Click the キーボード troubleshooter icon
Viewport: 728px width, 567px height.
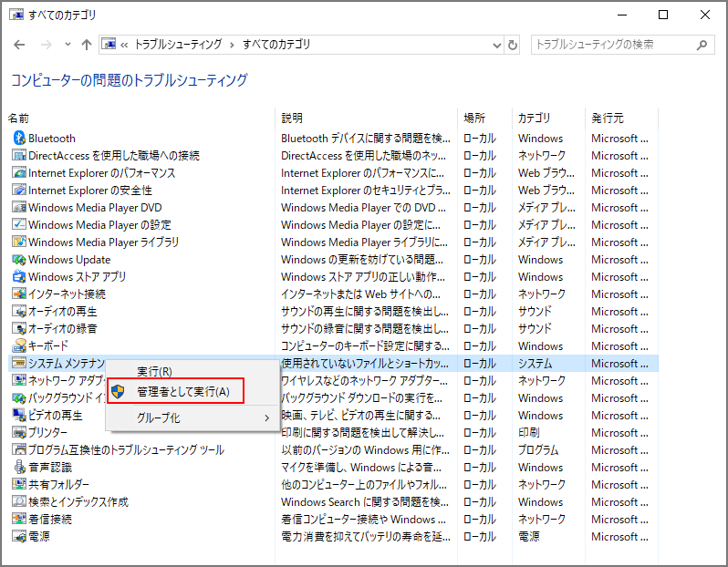[x=19, y=346]
